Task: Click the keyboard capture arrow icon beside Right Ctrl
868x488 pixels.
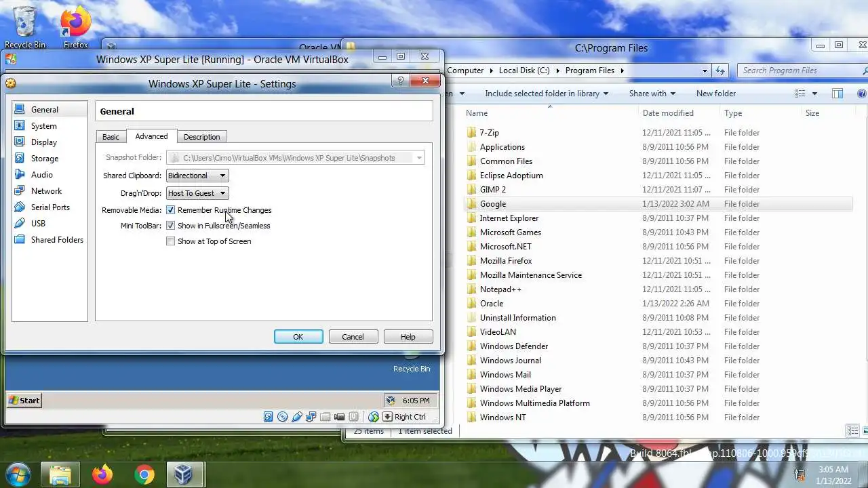Action: [388, 417]
